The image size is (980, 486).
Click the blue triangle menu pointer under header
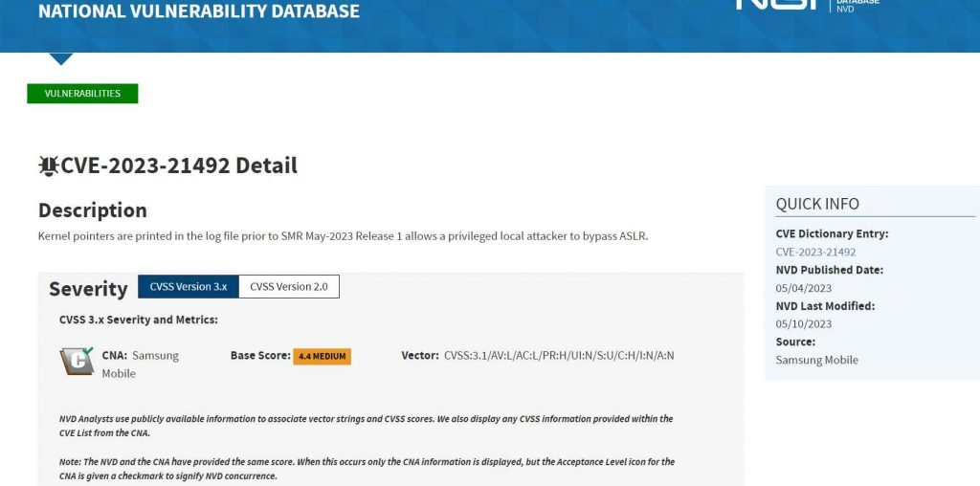[61, 58]
